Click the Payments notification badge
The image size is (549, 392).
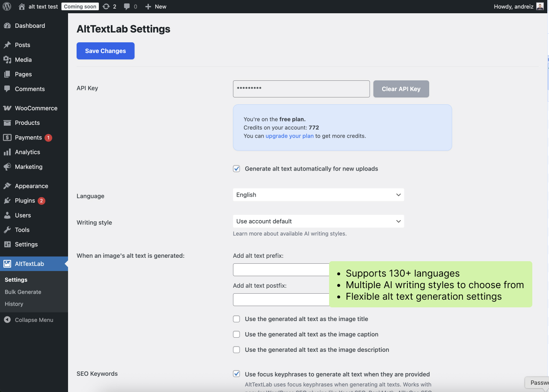pos(48,138)
